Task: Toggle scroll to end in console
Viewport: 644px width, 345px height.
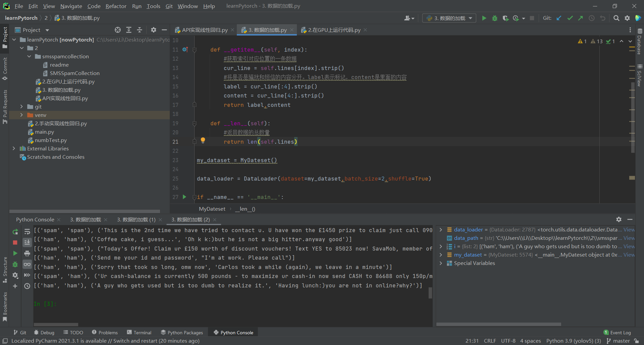Action: tap(27, 242)
